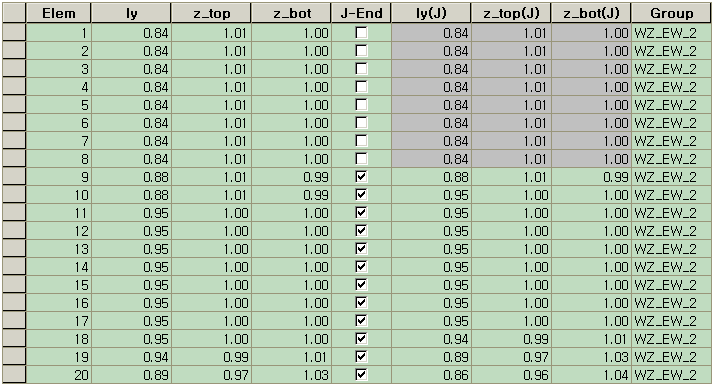
Task: Select the row header for element 1
Action: [x=14, y=33]
